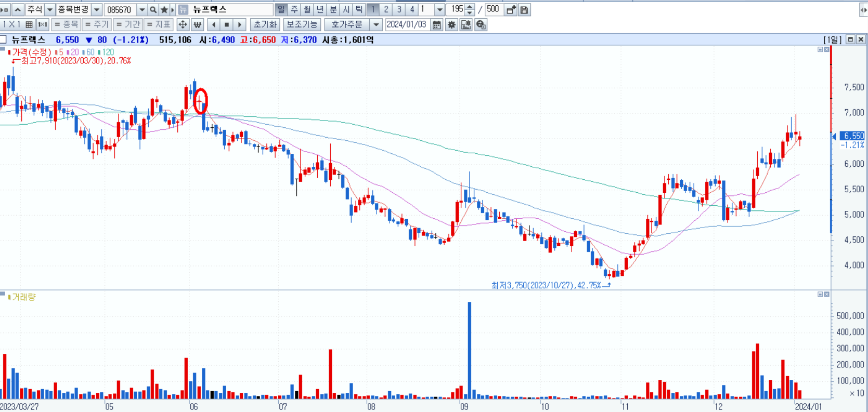Viewport: 868px width, 412px height.
Task: Stop chart replay with square button
Action: click(227, 24)
